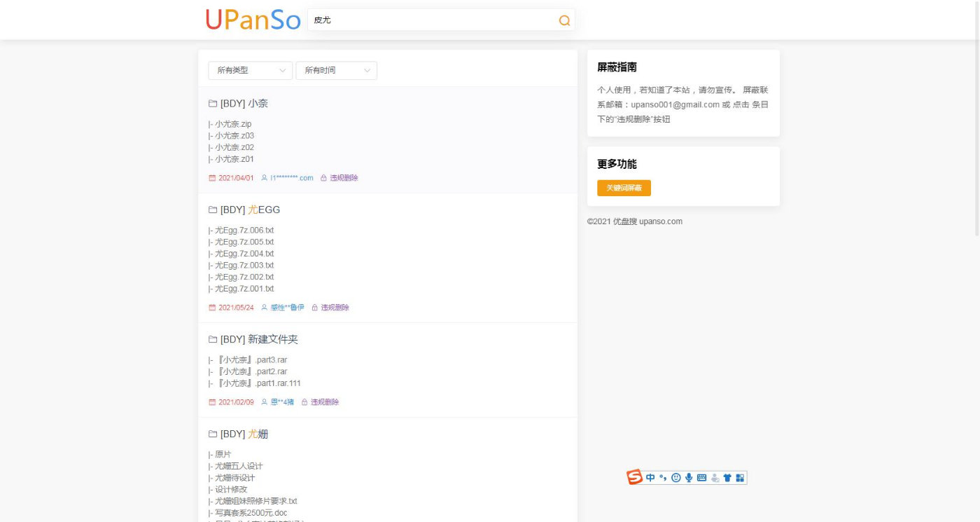
Task: Click file name 尤Egg.7z.003.txt
Action: point(244,266)
